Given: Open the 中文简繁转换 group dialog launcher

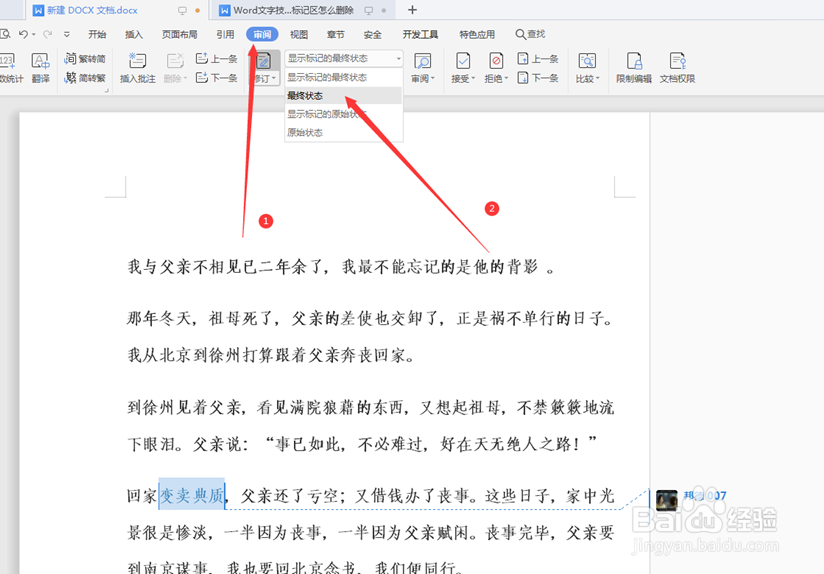Looking at the screenshot, I should pos(107,91).
